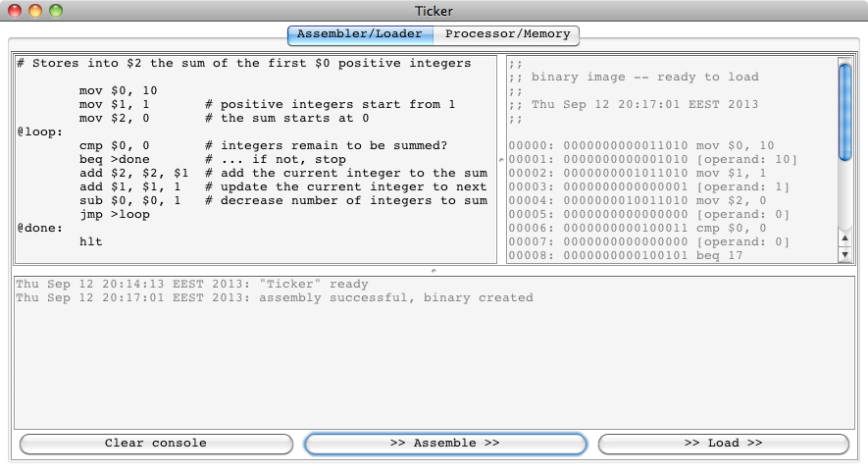Click the divider arrow between source and binary panes

coord(501,159)
